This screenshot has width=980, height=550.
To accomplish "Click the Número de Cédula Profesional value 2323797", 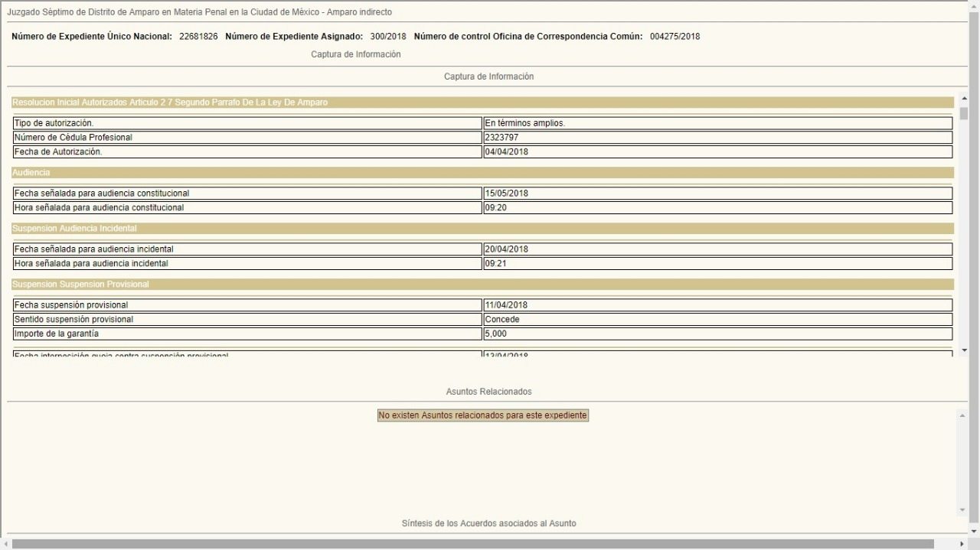I will [x=717, y=138].
